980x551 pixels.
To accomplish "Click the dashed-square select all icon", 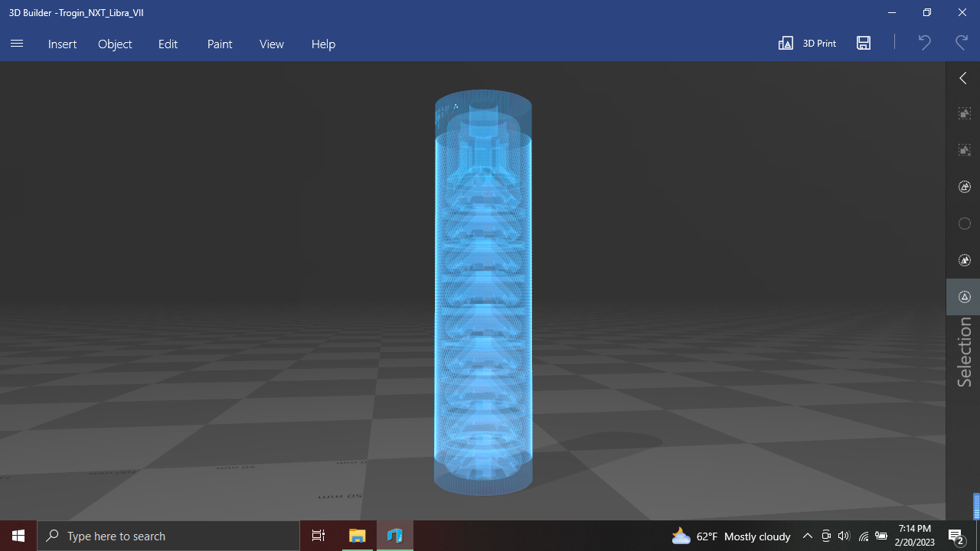I will [965, 113].
